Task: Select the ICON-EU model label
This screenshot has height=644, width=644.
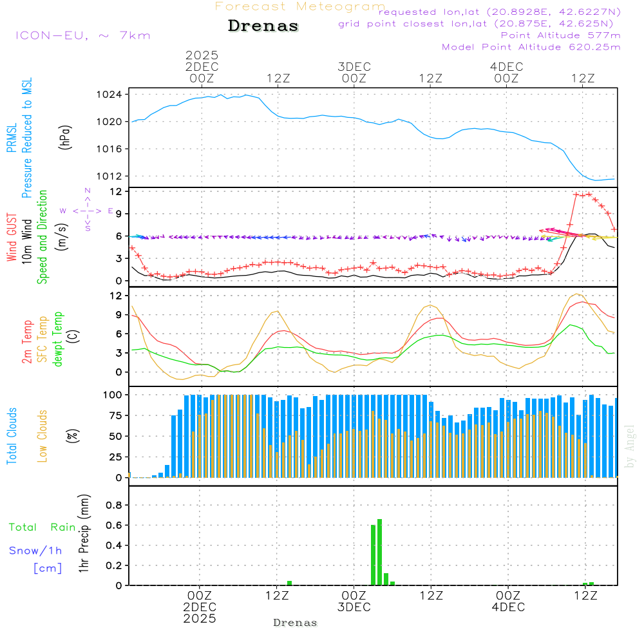Action: (x=82, y=35)
